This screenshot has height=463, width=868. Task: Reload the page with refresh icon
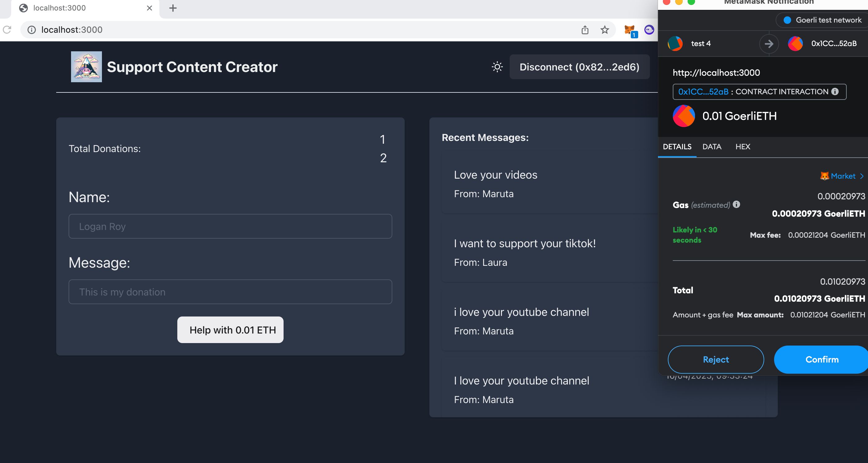point(7,30)
